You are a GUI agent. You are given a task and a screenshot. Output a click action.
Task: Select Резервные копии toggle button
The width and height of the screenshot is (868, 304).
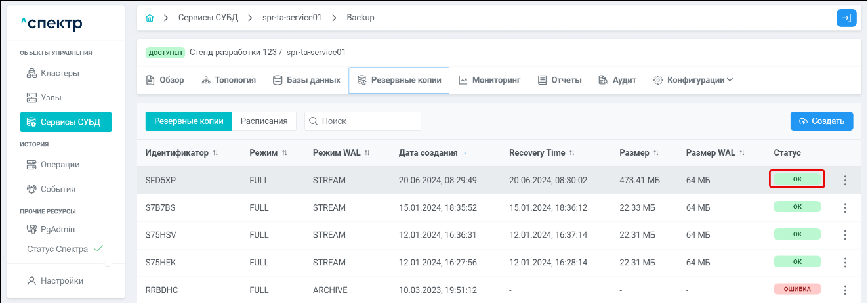(x=188, y=121)
